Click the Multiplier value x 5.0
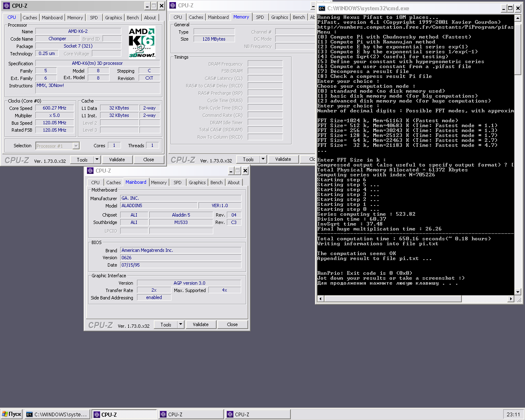The image size is (525, 420). coord(55,115)
